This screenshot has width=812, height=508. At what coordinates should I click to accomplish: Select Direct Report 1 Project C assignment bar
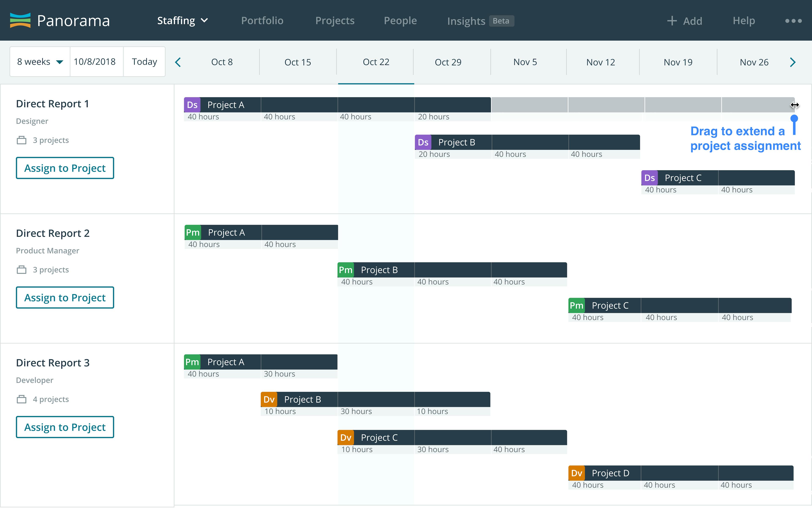point(718,178)
